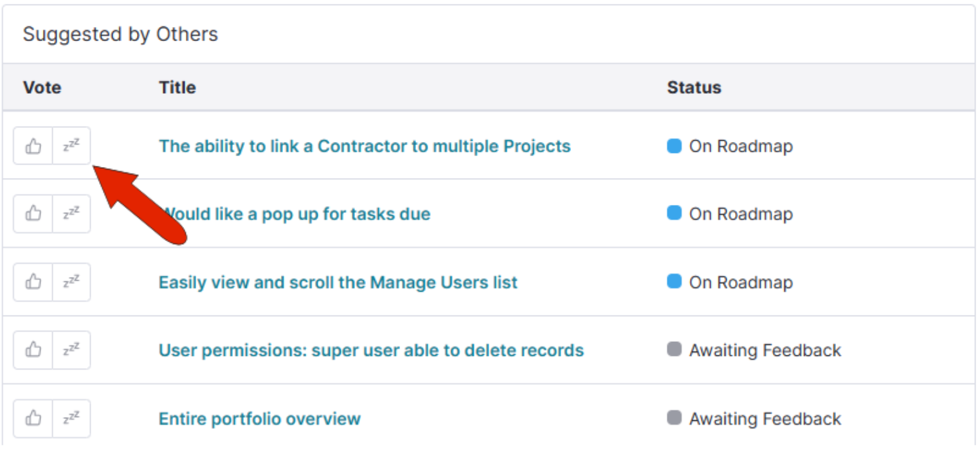Open 'Entire portfolio overview' link

(x=260, y=419)
